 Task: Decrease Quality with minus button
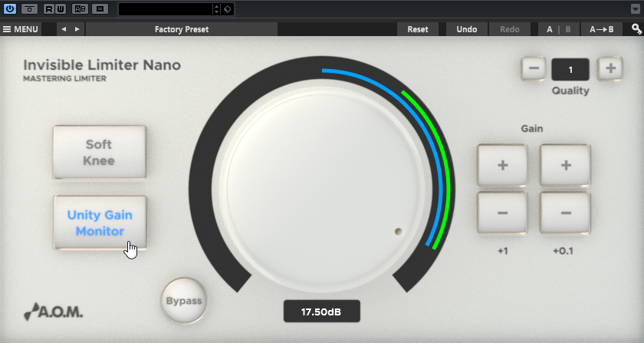[534, 68]
